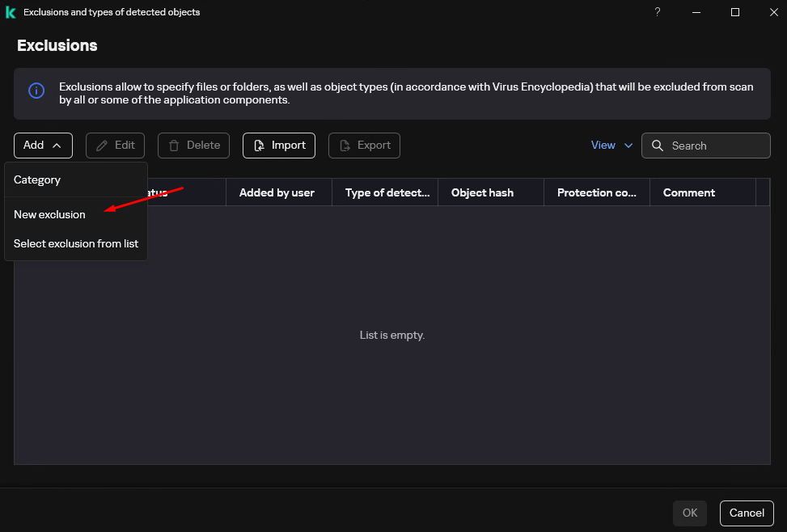Choose New exclusion from Add menu
Viewport: 787px width, 532px height.
[x=49, y=214]
